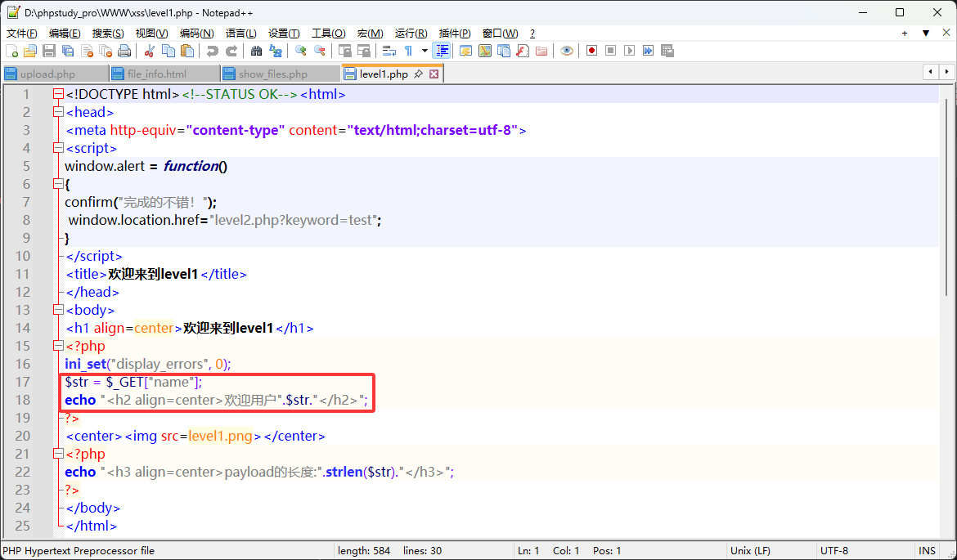Toggle the Indent guide toolbar button
Viewport: 957px width, 560px height.
[442, 51]
